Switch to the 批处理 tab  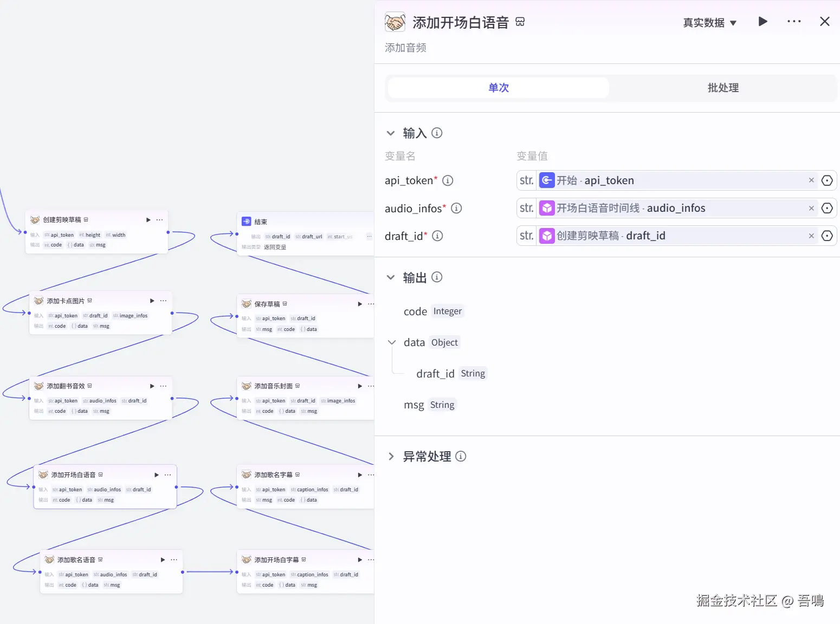(723, 88)
